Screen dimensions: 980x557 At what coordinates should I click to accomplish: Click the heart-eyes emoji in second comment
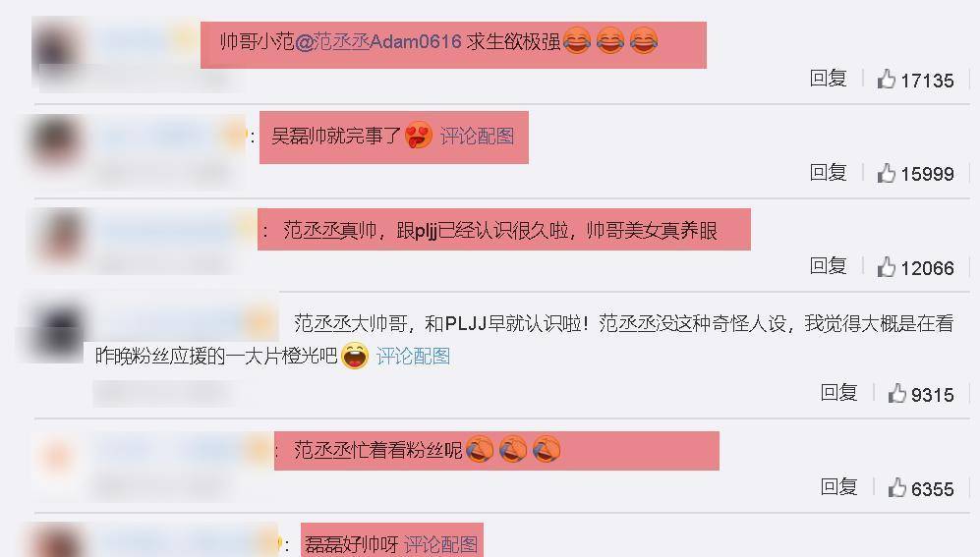(418, 136)
